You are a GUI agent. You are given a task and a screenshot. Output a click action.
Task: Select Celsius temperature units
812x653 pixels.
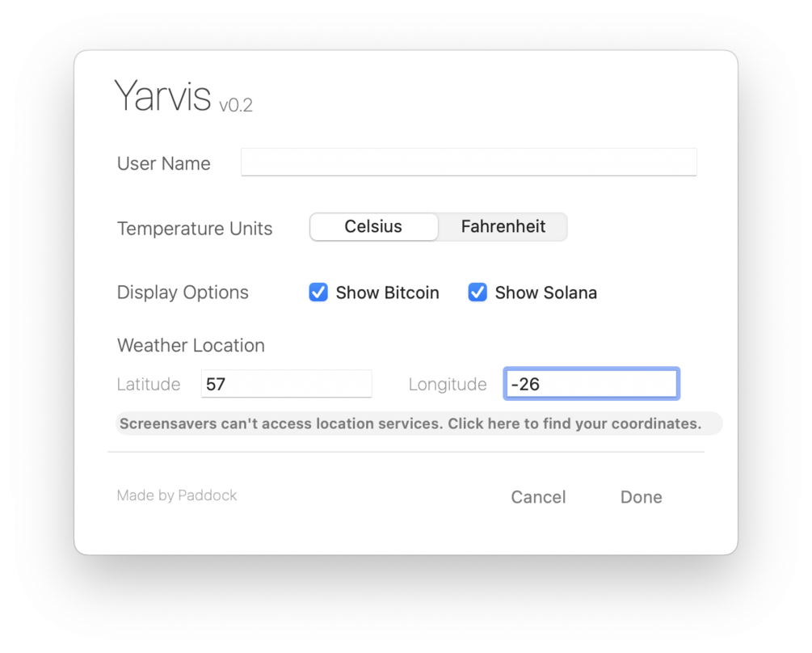[373, 227]
